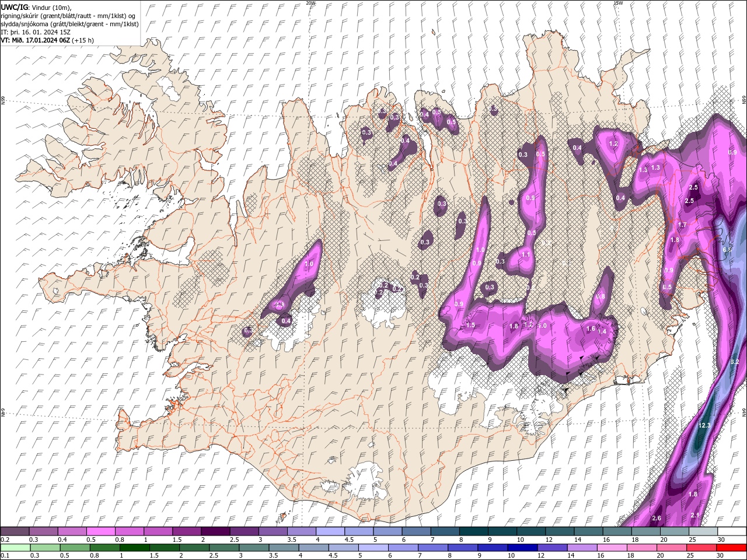The width and height of the screenshot is (747, 560).
Task: Select the magenta 1.5–2 snow legend swatch
Action: click(187, 531)
